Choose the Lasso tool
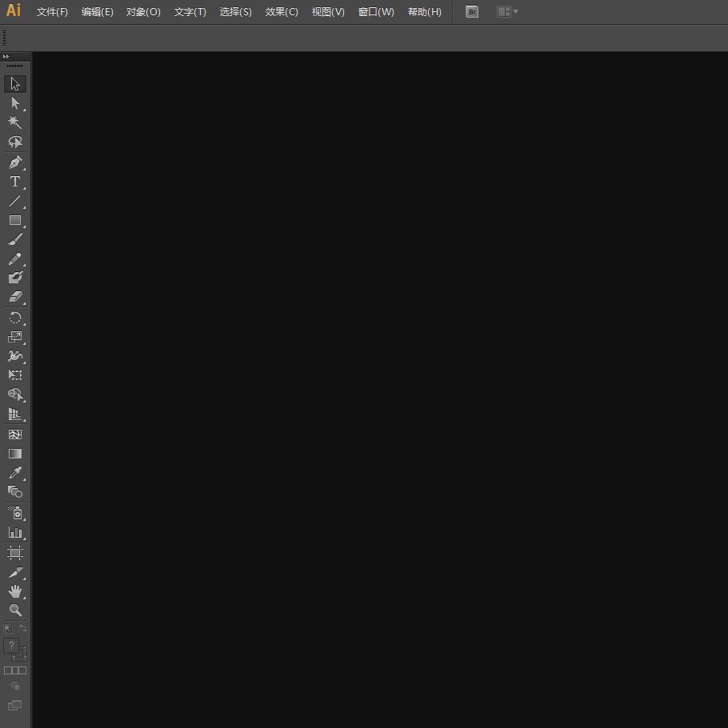Image resolution: width=728 pixels, height=728 pixels. point(15,142)
